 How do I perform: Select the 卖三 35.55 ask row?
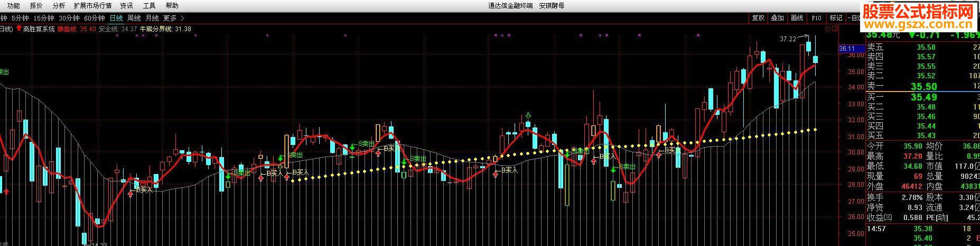tap(923, 67)
